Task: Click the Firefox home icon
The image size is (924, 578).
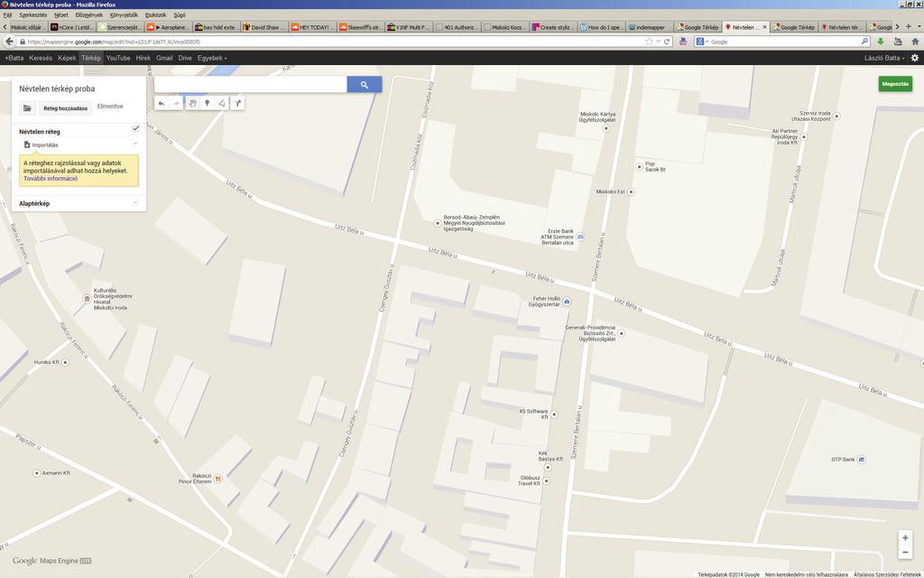Action: click(915, 42)
